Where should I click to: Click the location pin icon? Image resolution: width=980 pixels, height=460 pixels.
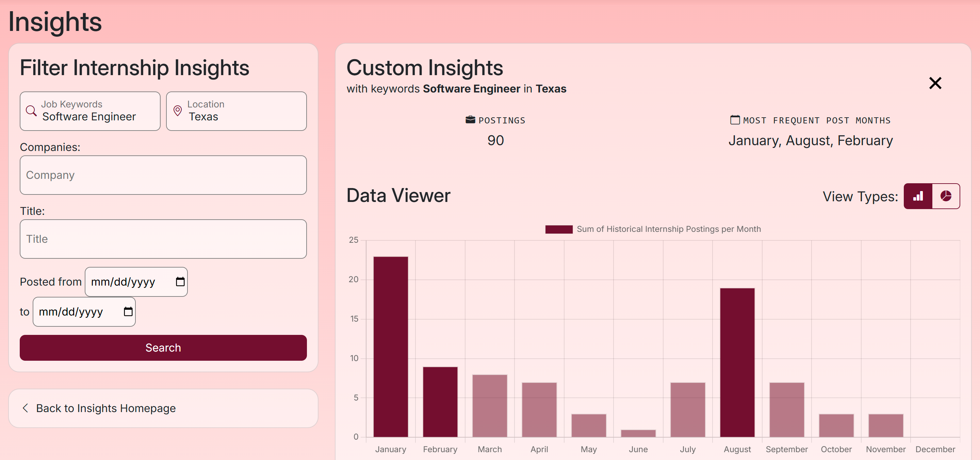coord(177,110)
